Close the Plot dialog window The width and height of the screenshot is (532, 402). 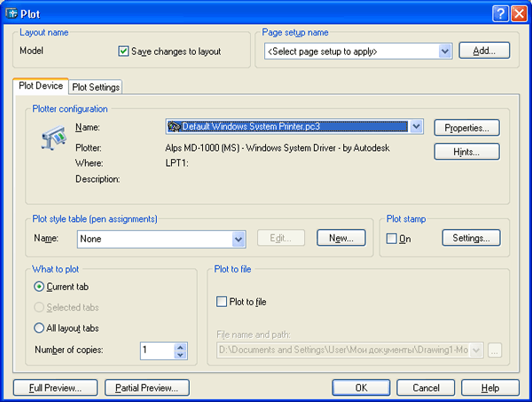(518, 12)
